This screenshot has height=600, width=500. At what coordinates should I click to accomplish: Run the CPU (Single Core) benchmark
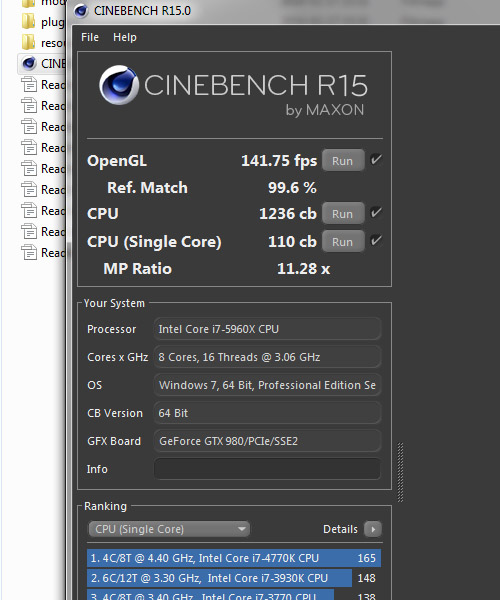click(x=343, y=241)
